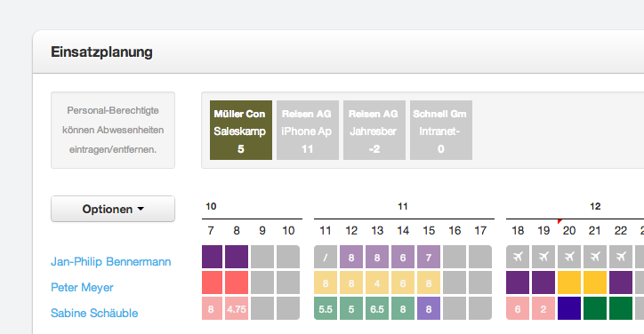Click the red today marker above day 20
The image size is (644, 334).
(x=559, y=221)
